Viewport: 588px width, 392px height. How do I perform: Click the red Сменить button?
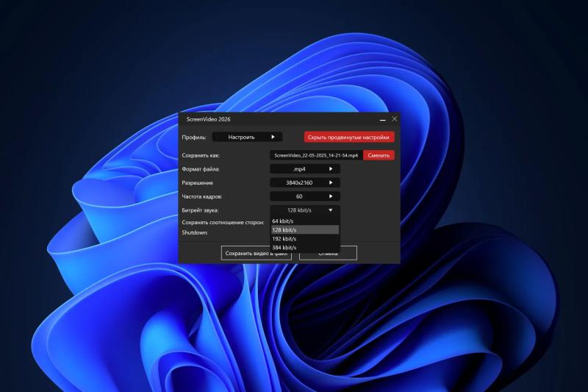point(379,155)
